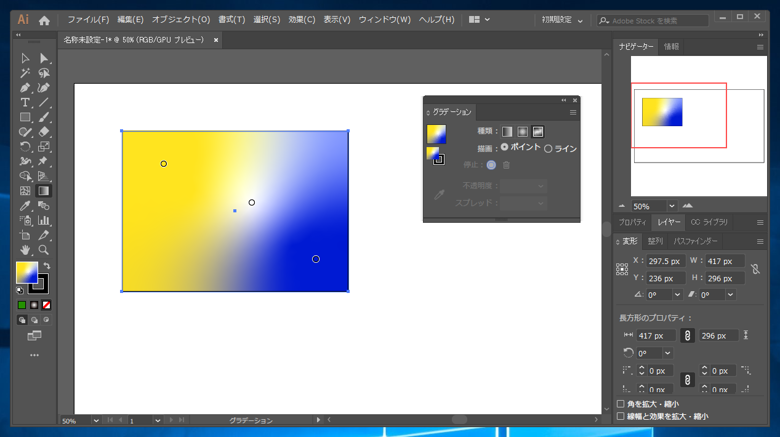Toggle width and height proportion lock in 変形
The width and height of the screenshot is (780, 437).
click(x=755, y=269)
